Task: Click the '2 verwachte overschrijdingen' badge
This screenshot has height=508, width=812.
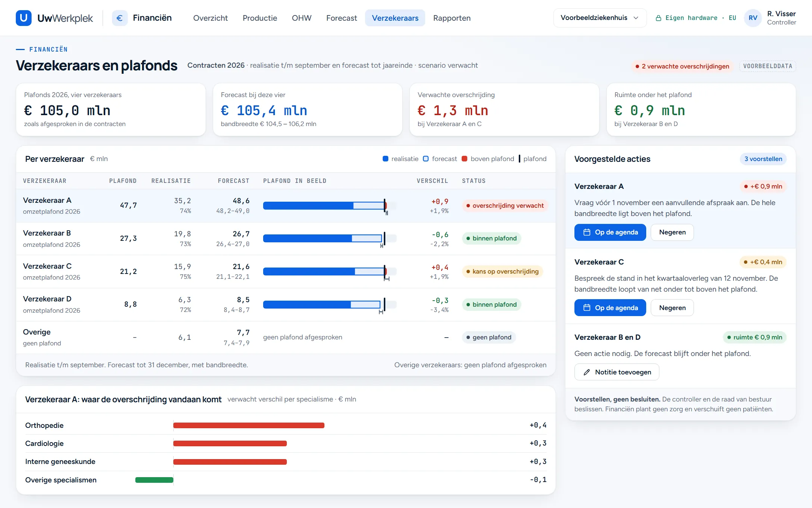Action: pos(682,66)
